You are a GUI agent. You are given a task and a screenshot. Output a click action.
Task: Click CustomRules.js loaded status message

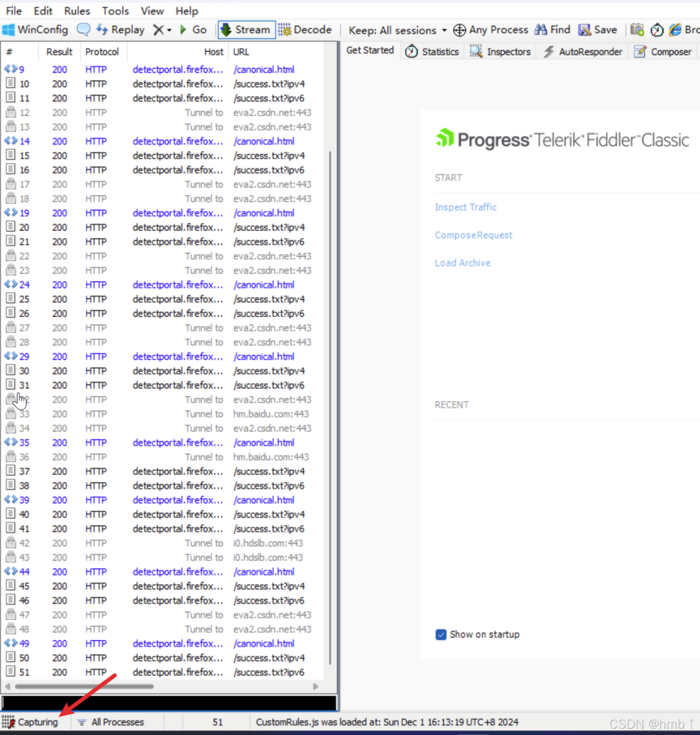(x=387, y=722)
